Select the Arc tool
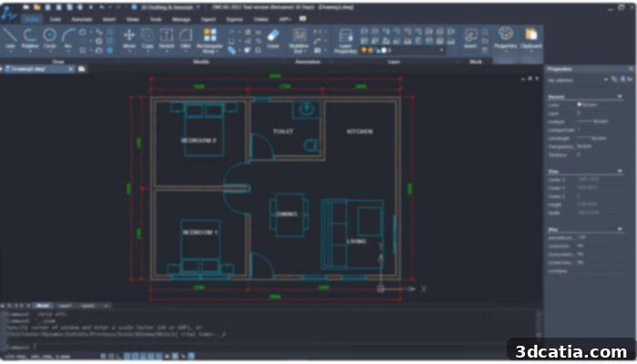The image size is (637, 364). (x=68, y=38)
